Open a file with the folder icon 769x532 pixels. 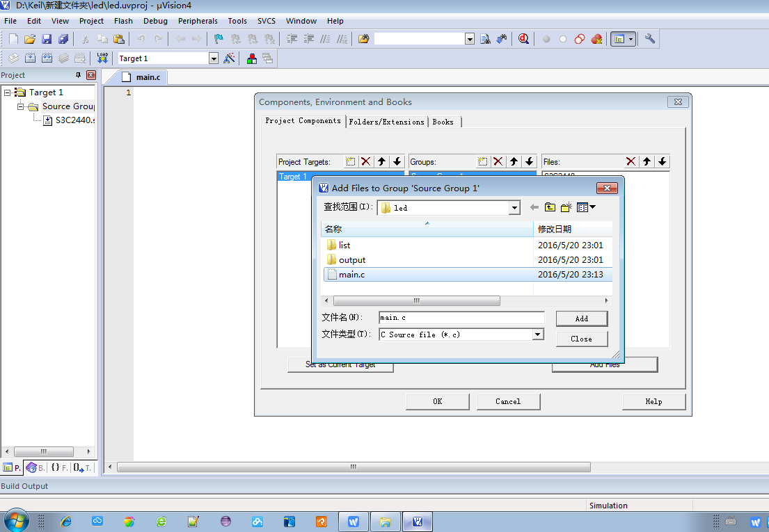[30, 39]
